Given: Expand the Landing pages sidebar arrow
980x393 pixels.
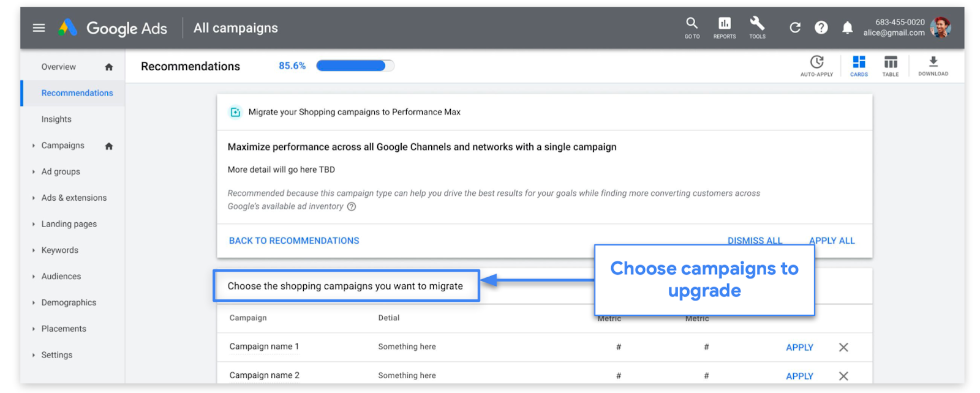Looking at the screenshot, I should click(33, 224).
